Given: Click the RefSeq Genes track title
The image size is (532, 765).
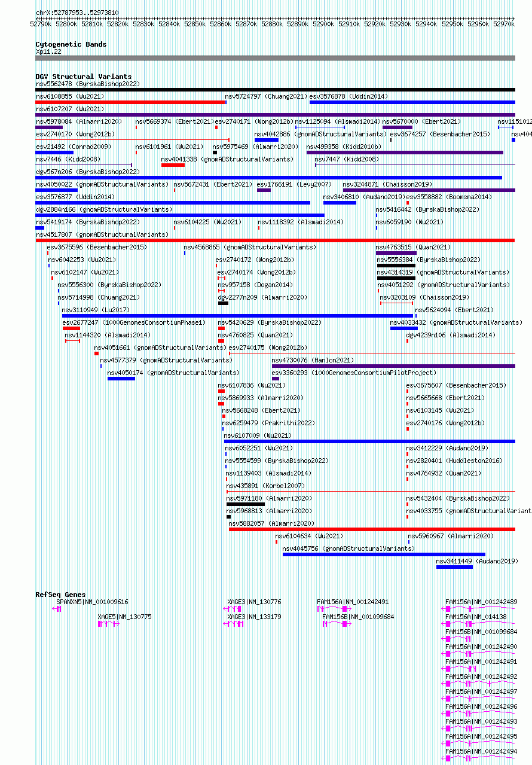Looking at the screenshot, I should pyautogui.click(x=60, y=595).
